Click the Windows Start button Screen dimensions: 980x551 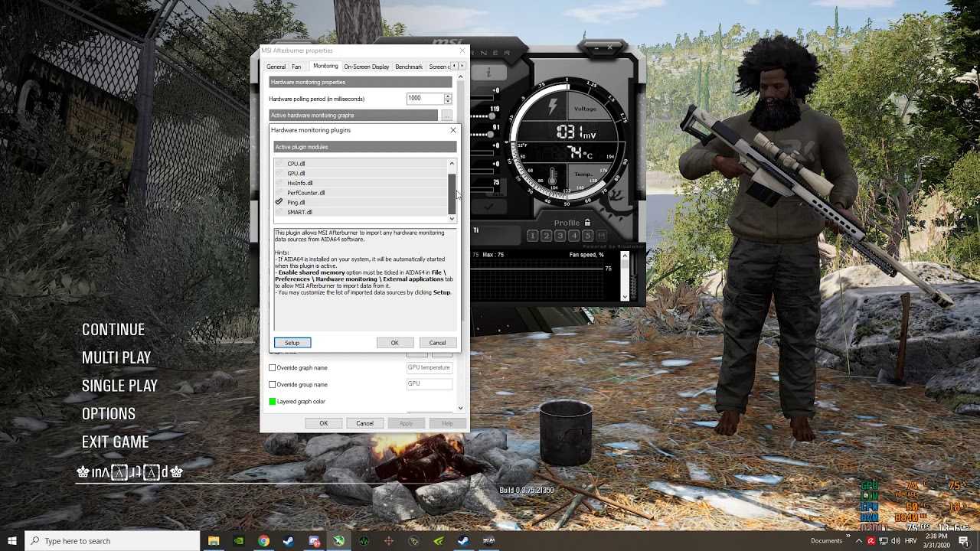pos(12,541)
